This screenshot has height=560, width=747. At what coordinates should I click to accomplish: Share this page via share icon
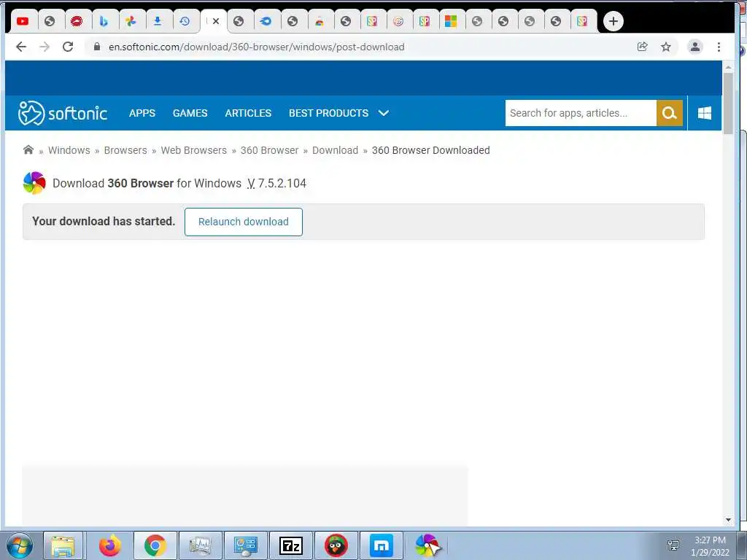[x=642, y=47]
